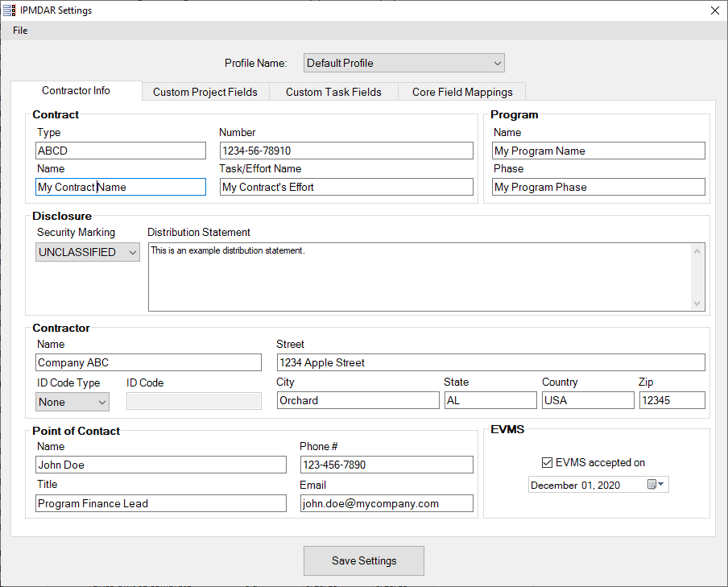
Task: Click the Contractor Zip field
Action: pyautogui.click(x=672, y=400)
